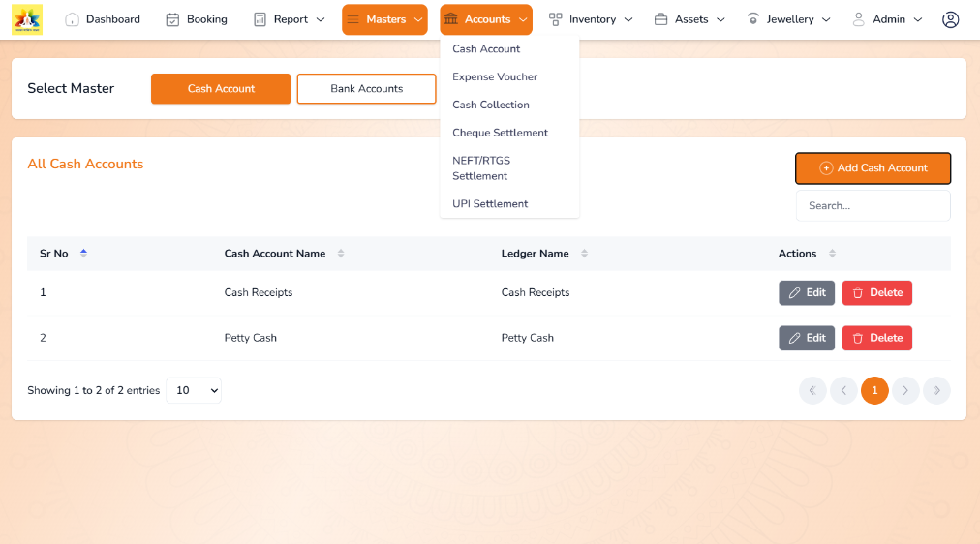Go to next page chevron
This screenshot has width=980, height=544.
(905, 390)
